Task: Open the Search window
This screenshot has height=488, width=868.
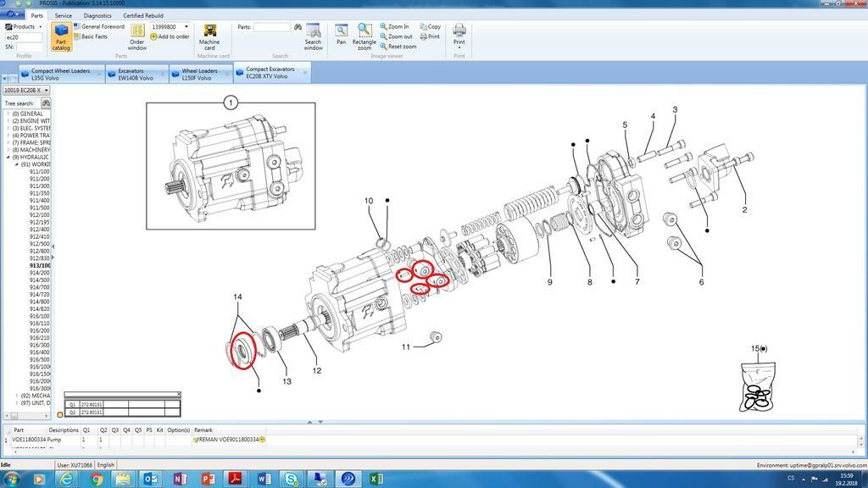Action: (x=314, y=37)
